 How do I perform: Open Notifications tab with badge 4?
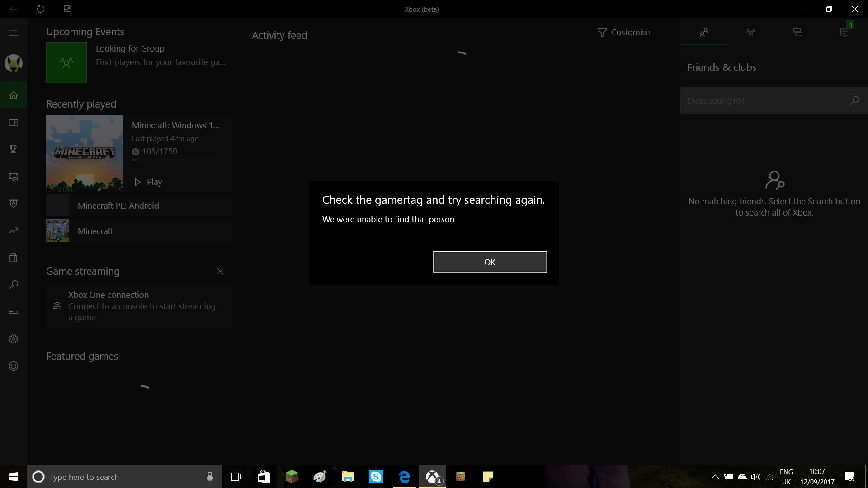[x=845, y=33]
